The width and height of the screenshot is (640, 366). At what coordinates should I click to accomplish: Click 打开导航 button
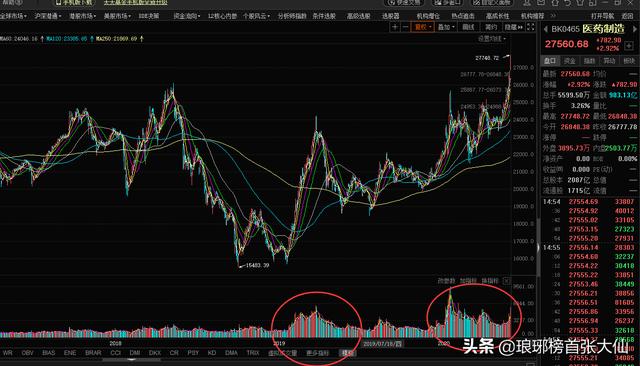point(602,16)
